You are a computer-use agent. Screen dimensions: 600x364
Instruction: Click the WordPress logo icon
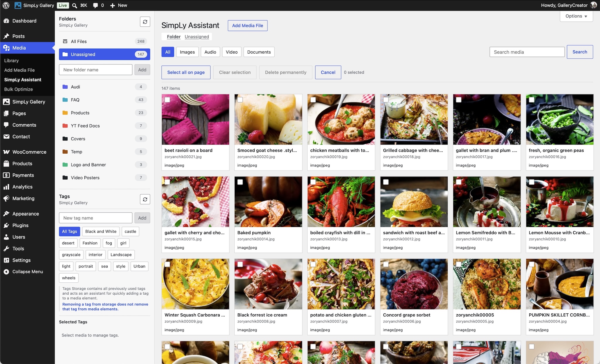click(x=6, y=5)
